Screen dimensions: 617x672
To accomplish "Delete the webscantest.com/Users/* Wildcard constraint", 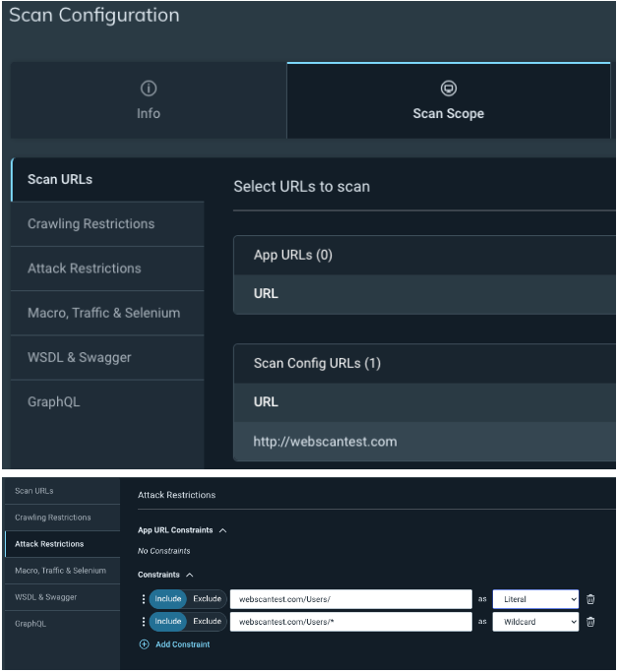I will click(590, 622).
